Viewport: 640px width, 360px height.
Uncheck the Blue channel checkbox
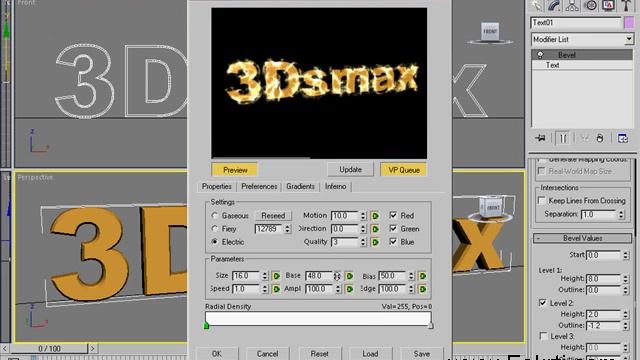pos(393,242)
